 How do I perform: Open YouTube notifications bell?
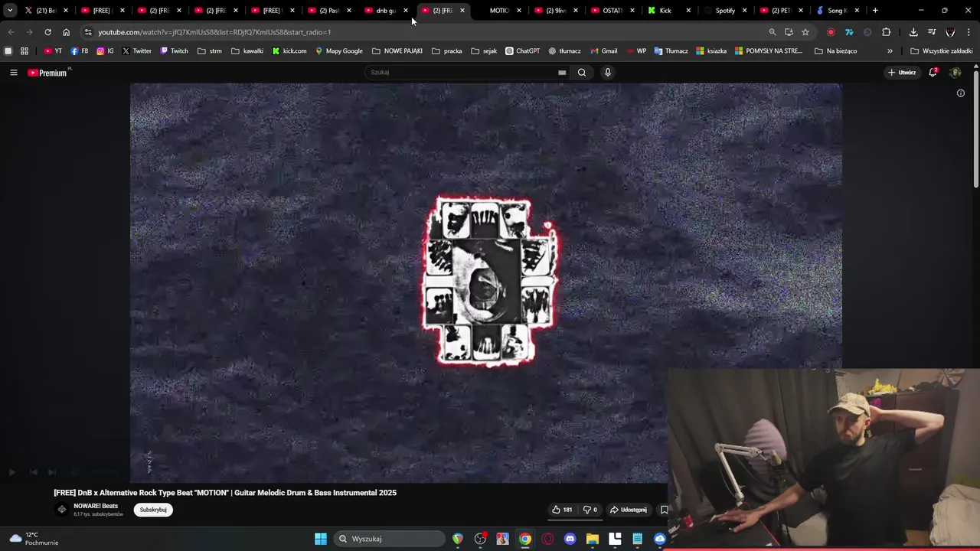click(x=933, y=73)
